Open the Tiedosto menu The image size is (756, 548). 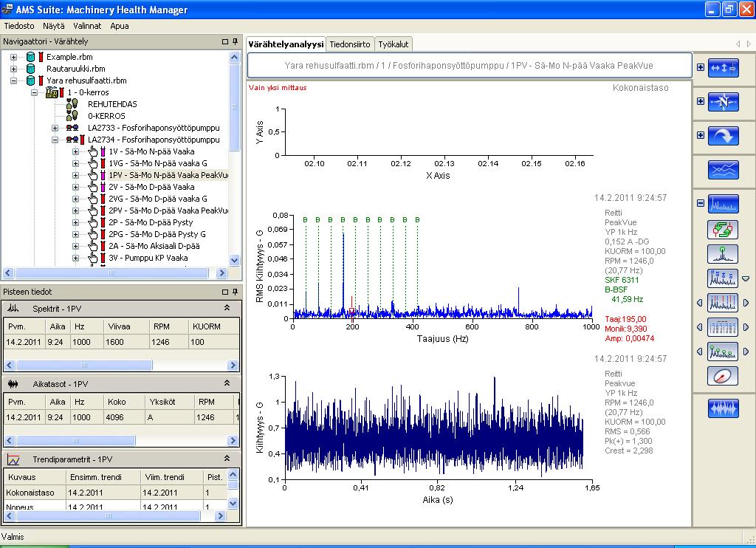pos(19,26)
